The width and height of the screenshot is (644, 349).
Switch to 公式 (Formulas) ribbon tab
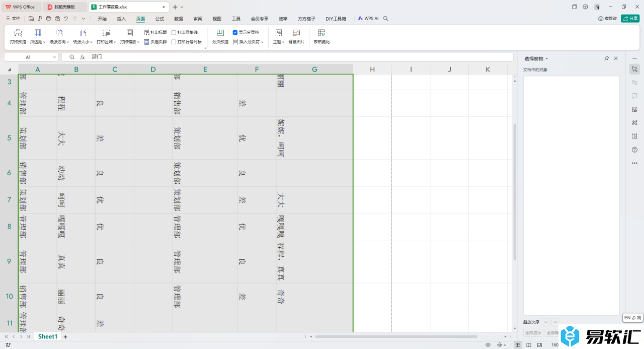point(159,19)
